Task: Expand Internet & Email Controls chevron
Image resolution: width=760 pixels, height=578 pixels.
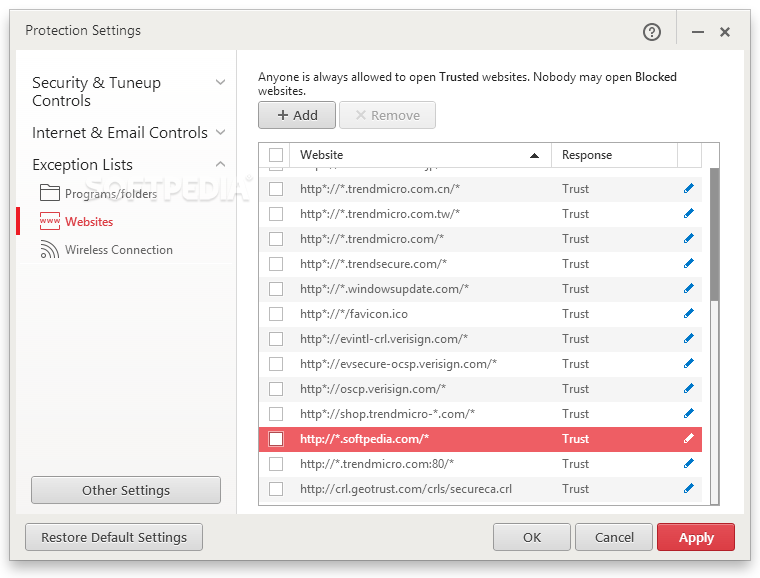Action: click(x=221, y=132)
